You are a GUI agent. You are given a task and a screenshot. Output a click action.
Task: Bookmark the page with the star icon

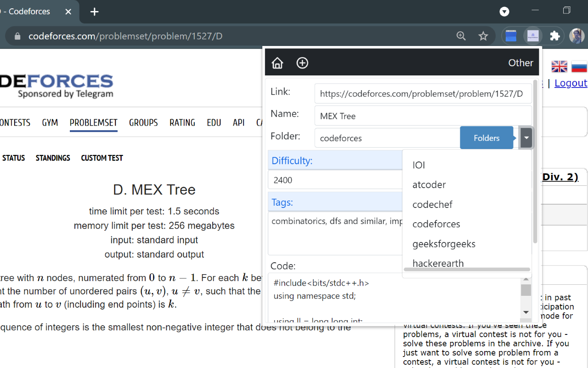click(483, 36)
